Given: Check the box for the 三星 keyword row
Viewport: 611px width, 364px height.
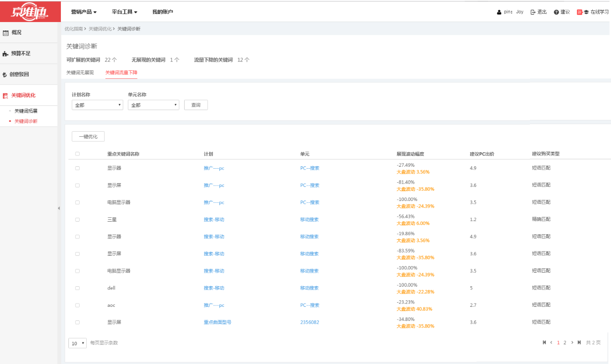Looking at the screenshot, I should point(77,219).
